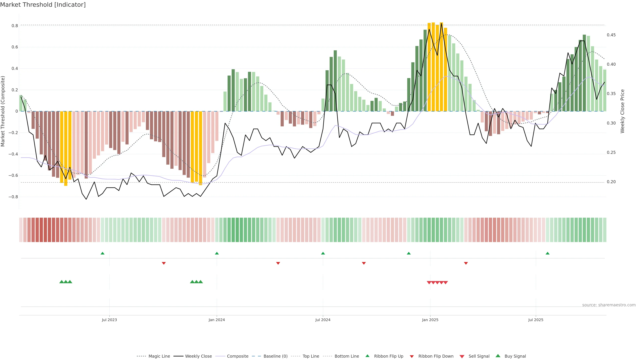This screenshot has height=362, width=644.
Task: Click Ribbon Flip Up legend triangle icon
Action: coord(367,356)
